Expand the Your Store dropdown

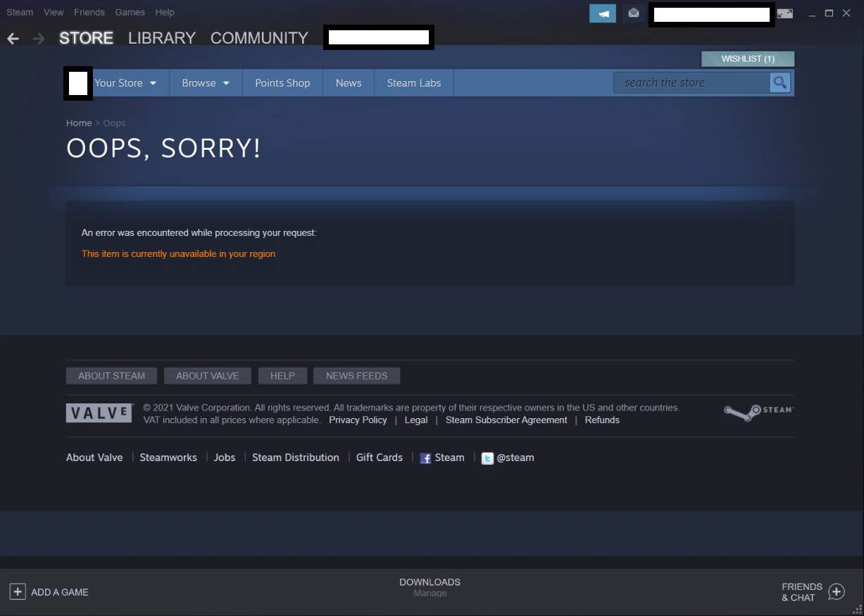click(x=127, y=82)
